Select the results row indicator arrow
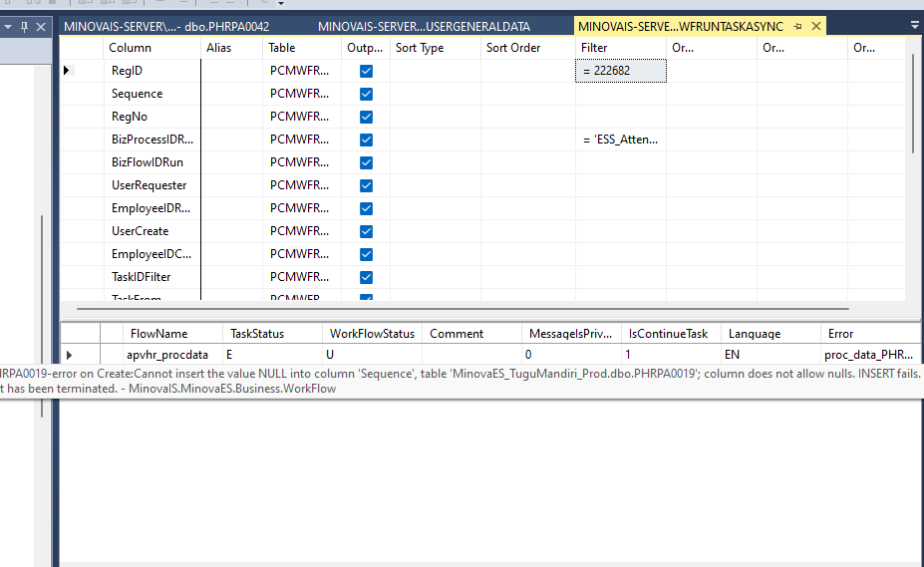This screenshot has width=924, height=567. click(x=69, y=355)
